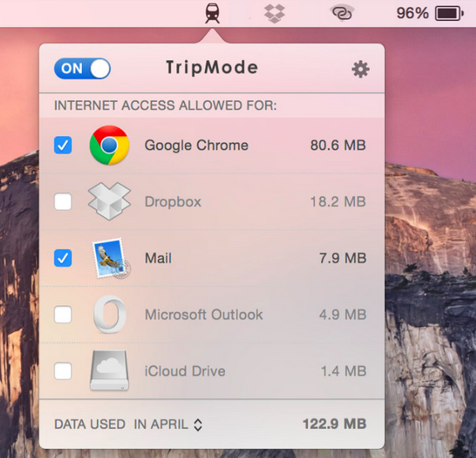
Task: Click the 18.2 MB usage value
Action: (x=338, y=201)
